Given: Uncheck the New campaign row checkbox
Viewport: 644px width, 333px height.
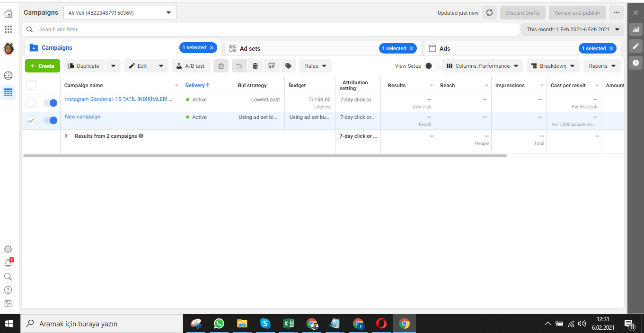Looking at the screenshot, I should (31, 120).
